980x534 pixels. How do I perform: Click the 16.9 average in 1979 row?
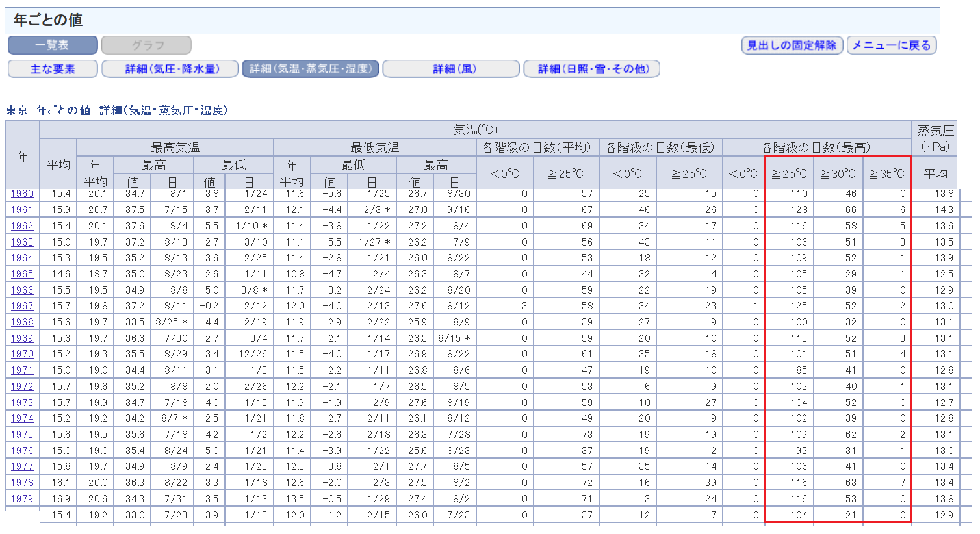coord(61,498)
